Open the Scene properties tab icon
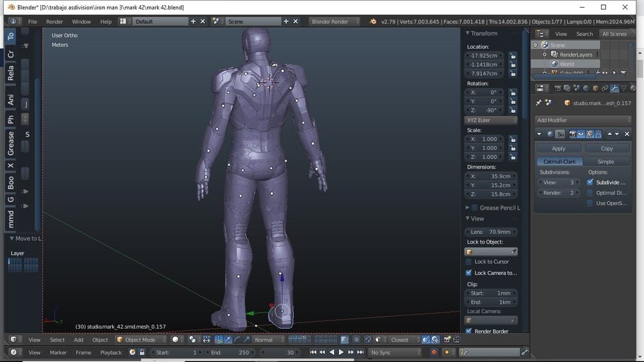The height and width of the screenshot is (362, 644). (x=577, y=88)
